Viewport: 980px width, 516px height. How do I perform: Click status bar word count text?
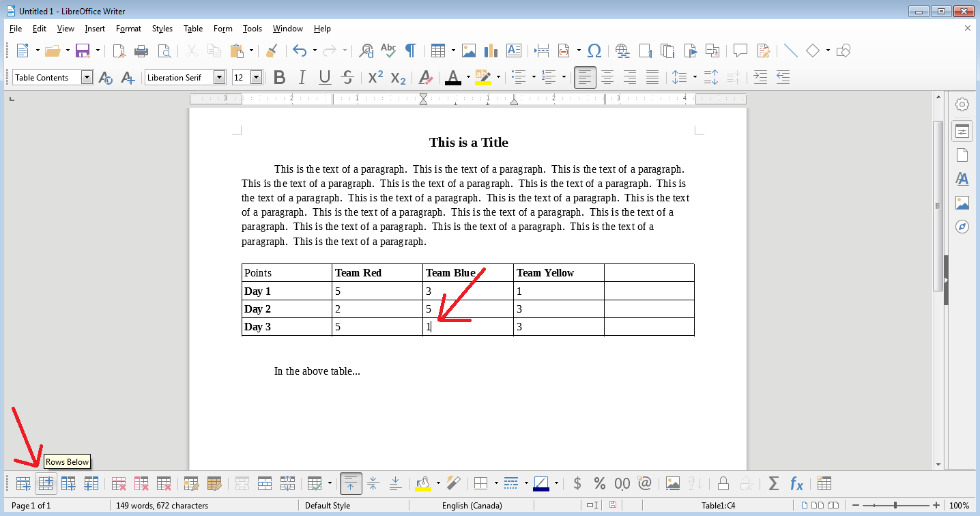[x=162, y=506]
